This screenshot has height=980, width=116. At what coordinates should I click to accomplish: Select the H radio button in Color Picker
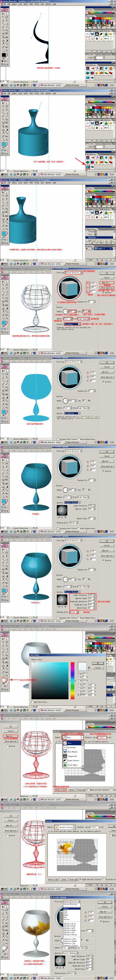pyautogui.click(x=78, y=673)
